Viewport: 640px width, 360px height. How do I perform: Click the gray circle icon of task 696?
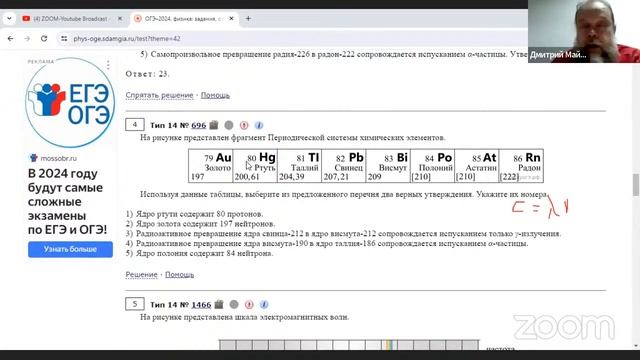pyautogui.click(x=229, y=125)
